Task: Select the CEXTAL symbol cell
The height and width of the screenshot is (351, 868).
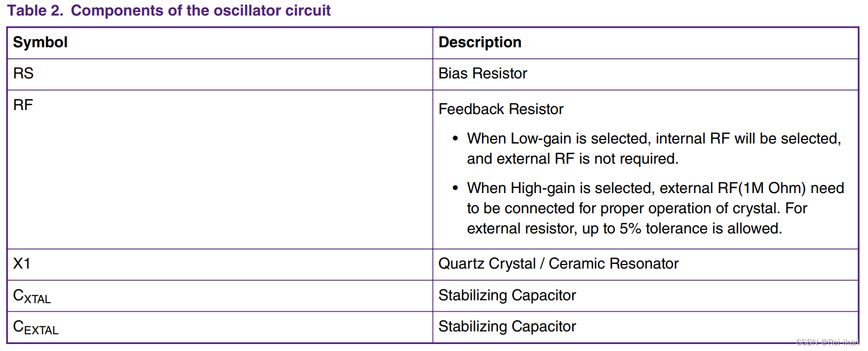Action: click(36, 327)
